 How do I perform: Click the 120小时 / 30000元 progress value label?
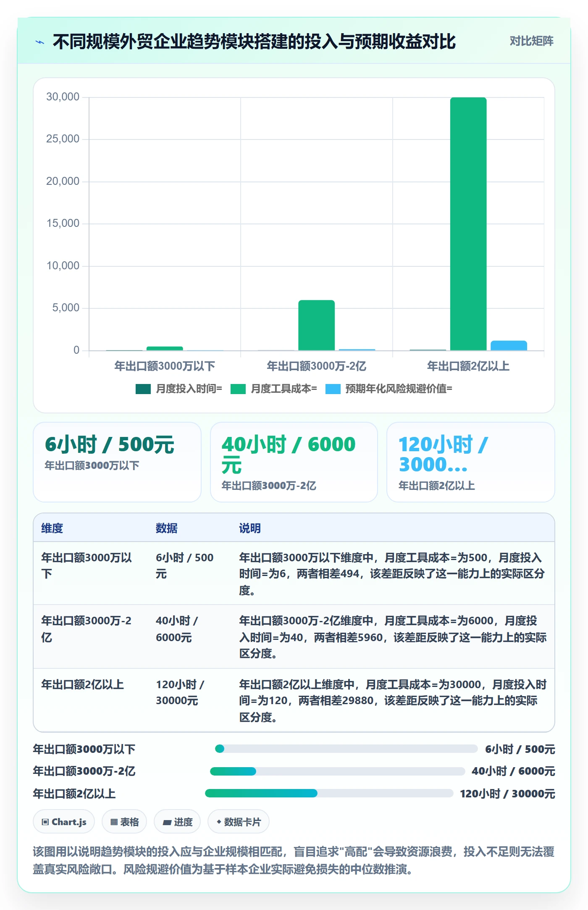coord(507,794)
